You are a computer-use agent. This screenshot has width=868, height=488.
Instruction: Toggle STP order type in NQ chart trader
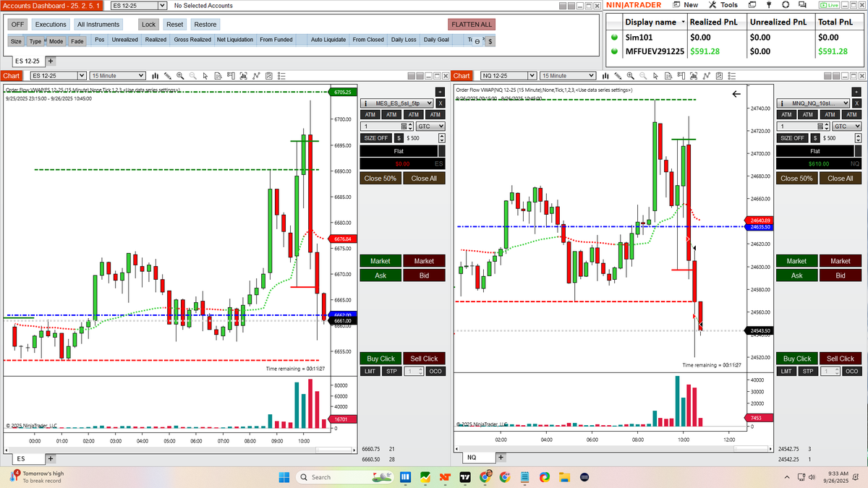tap(809, 371)
